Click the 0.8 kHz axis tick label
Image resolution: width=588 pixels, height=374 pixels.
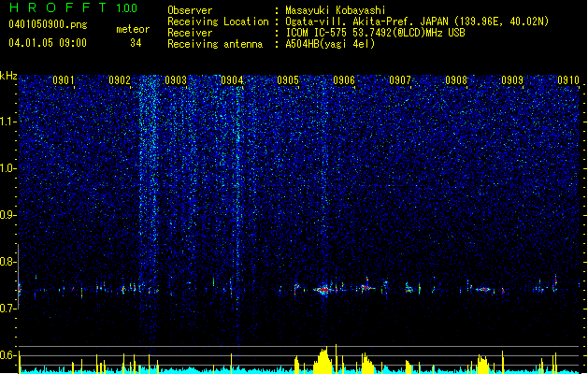7,262
